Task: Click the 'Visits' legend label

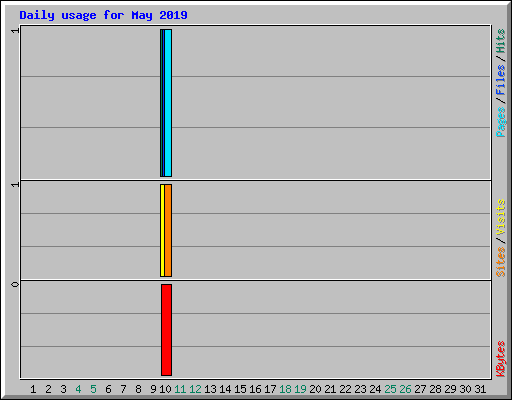Action: click(x=500, y=217)
